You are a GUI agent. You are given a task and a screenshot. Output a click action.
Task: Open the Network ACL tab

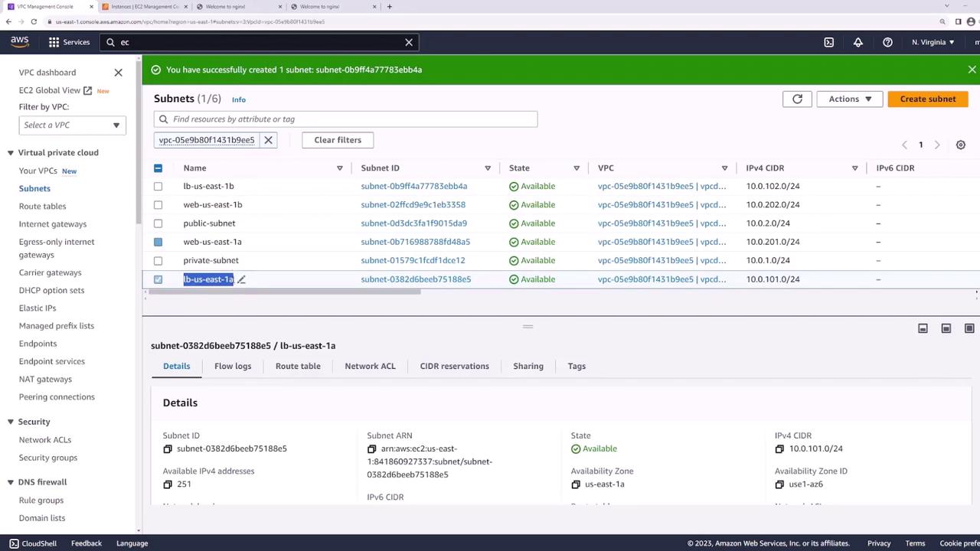coord(370,366)
